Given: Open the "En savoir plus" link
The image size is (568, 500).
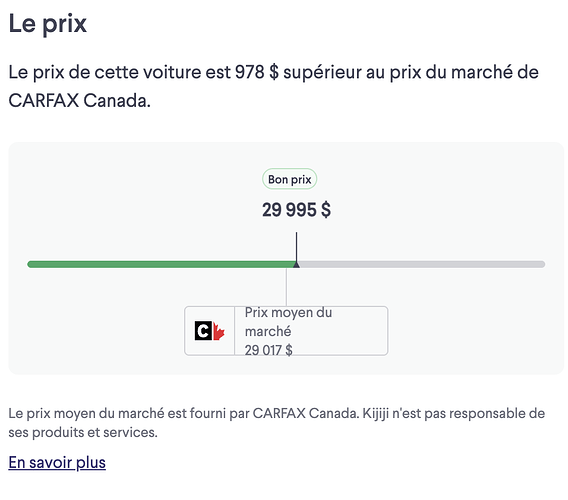Looking at the screenshot, I should click(x=57, y=462).
